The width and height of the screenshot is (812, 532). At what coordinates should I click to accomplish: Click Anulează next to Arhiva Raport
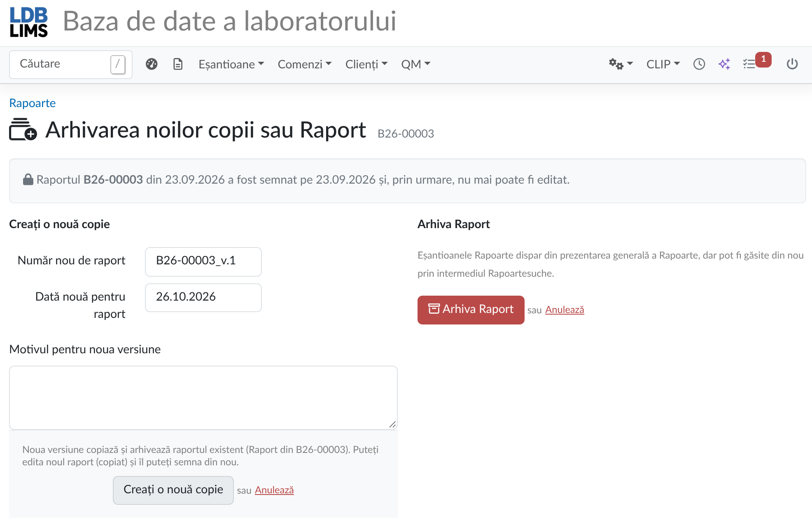click(565, 310)
